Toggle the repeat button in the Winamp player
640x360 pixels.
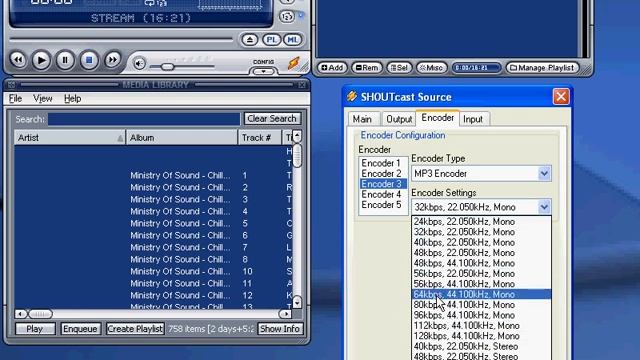[287, 16]
